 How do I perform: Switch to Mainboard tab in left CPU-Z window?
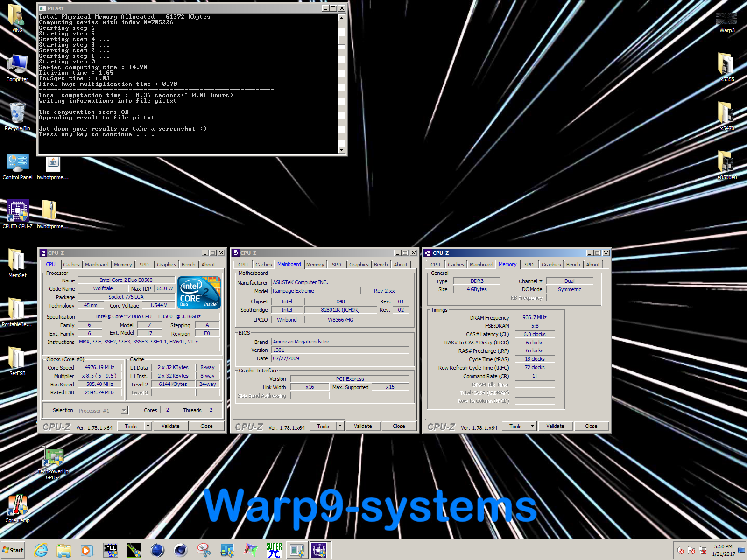(97, 265)
